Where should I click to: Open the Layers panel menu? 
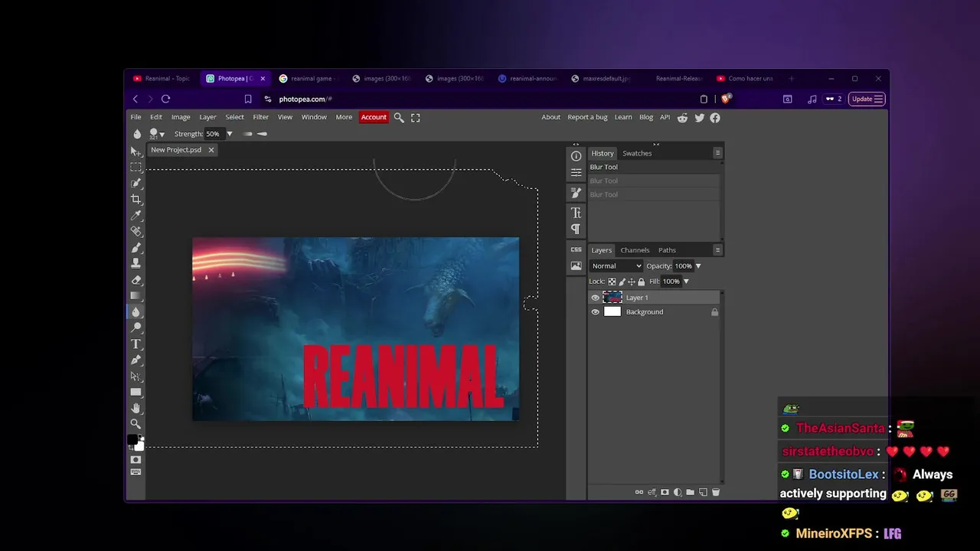pyautogui.click(x=717, y=250)
